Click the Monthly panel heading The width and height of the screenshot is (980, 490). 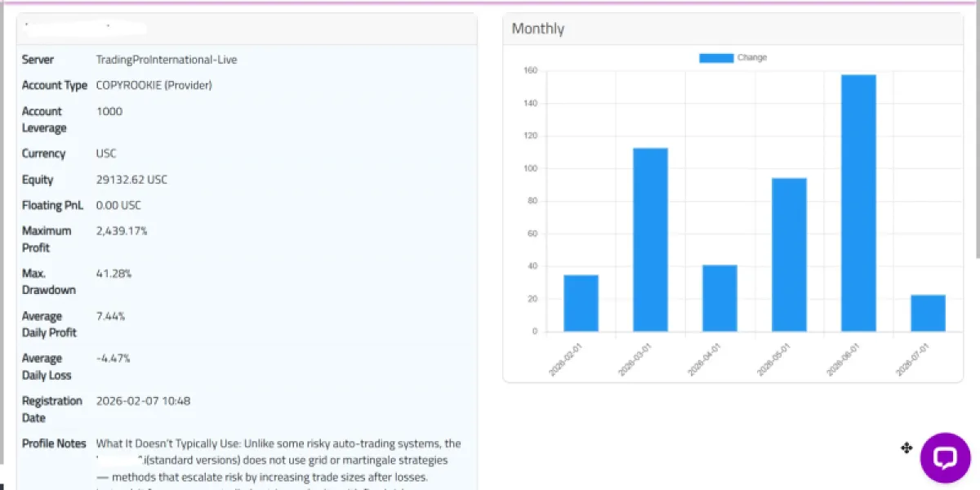tap(538, 29)
